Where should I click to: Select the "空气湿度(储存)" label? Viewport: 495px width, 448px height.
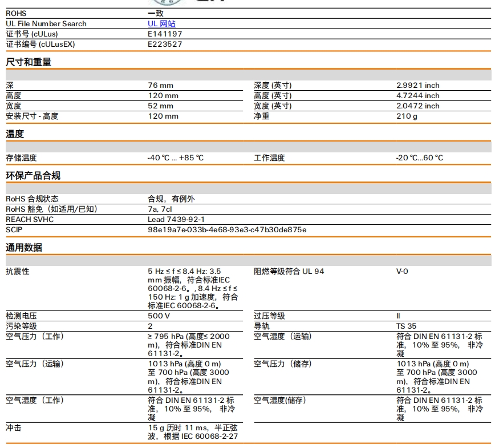280,400
